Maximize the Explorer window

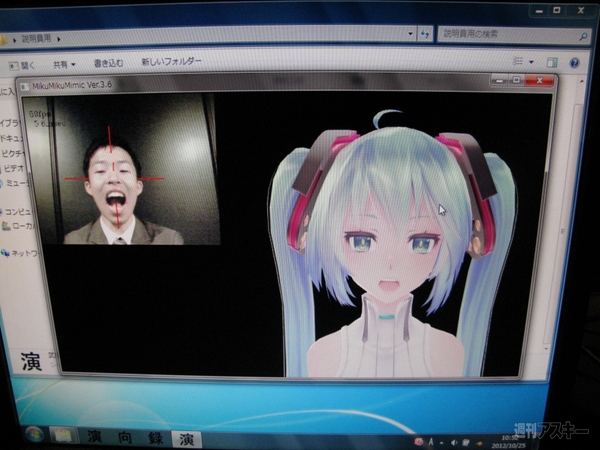pos(557,10)
